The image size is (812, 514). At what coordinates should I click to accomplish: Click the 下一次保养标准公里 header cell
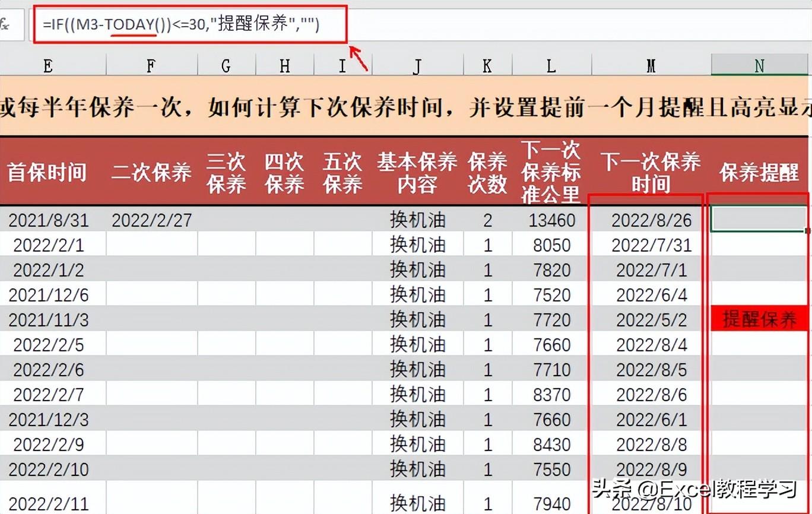click(x=551, y=172)
